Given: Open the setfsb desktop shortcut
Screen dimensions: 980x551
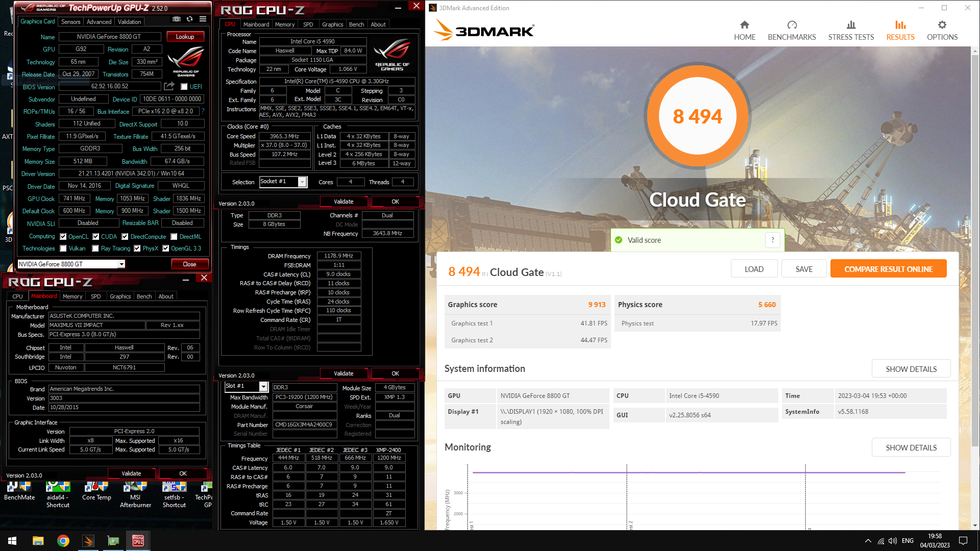Looking at the screenshot, I should [x=174, y=495].
